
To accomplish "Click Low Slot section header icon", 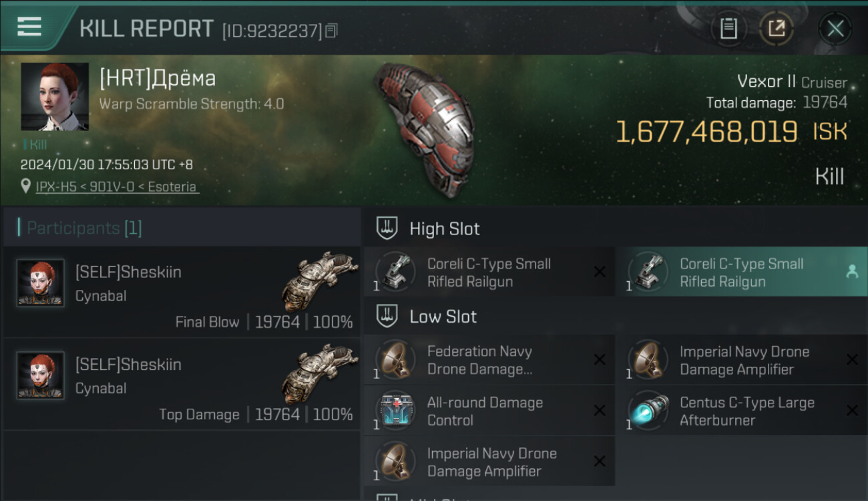I will [x=387, y=316].
